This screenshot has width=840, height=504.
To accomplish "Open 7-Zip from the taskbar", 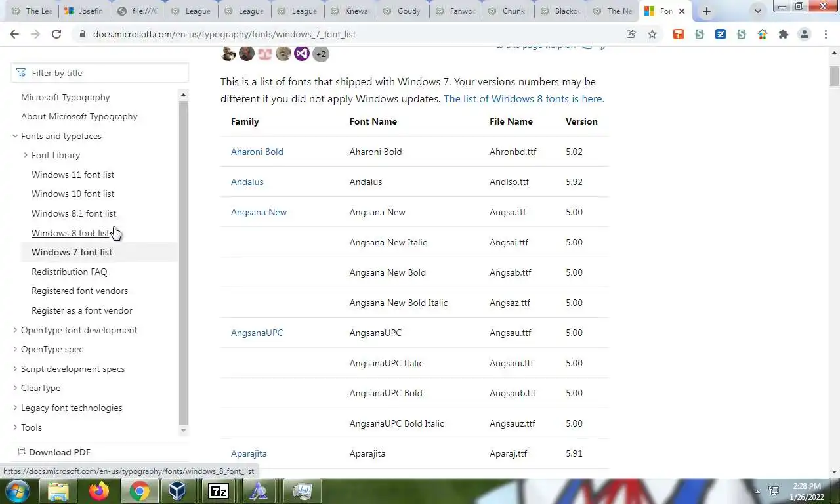I will pyautogui.click(x=218, y=491).
